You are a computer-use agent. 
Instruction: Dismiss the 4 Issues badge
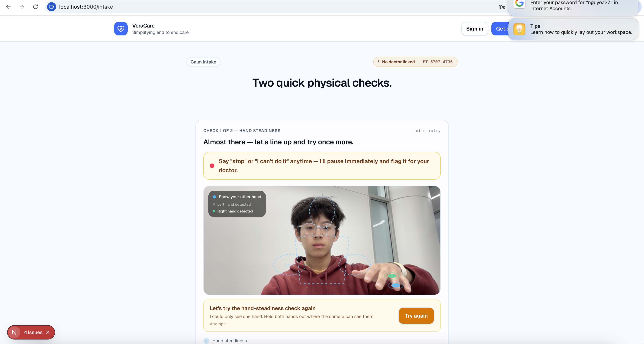tap(48, 332)
